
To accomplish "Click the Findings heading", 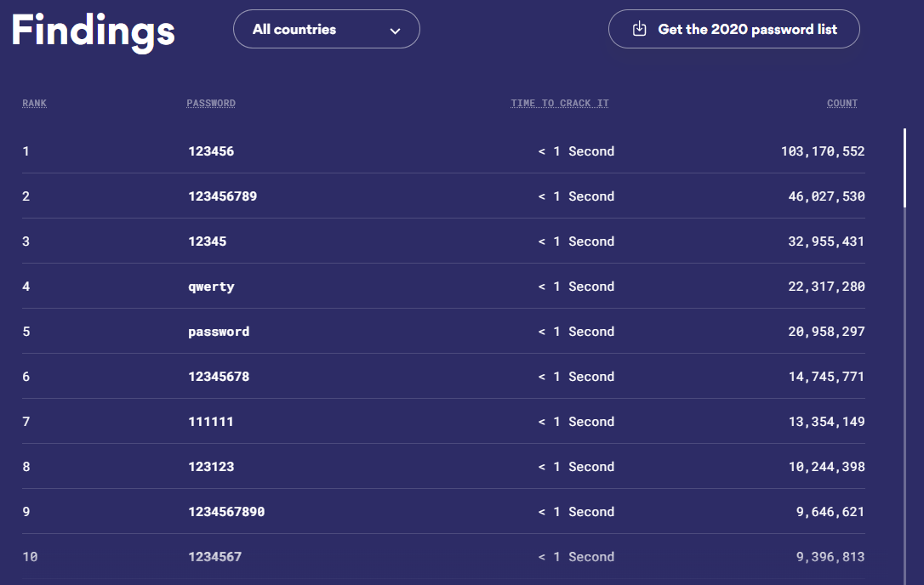I will click(x=93, y=31).
